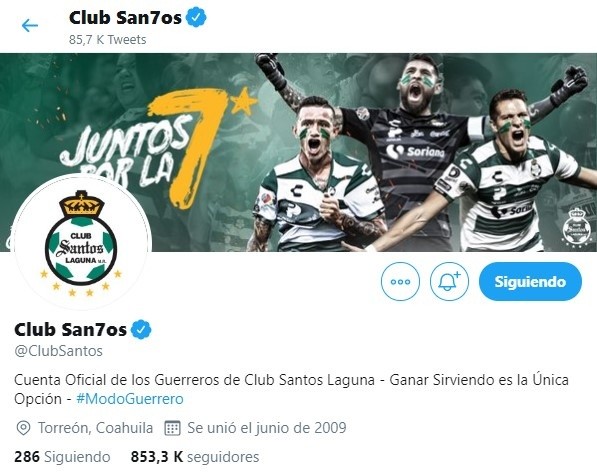
Task: Open the three-dots more options button
Action: pos(400,282)
